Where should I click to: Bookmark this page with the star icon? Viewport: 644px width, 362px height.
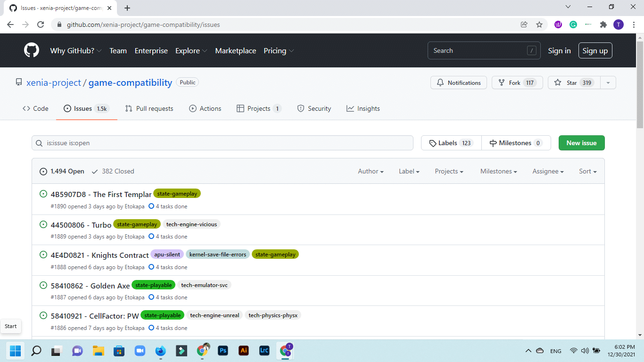click(539, 25)
